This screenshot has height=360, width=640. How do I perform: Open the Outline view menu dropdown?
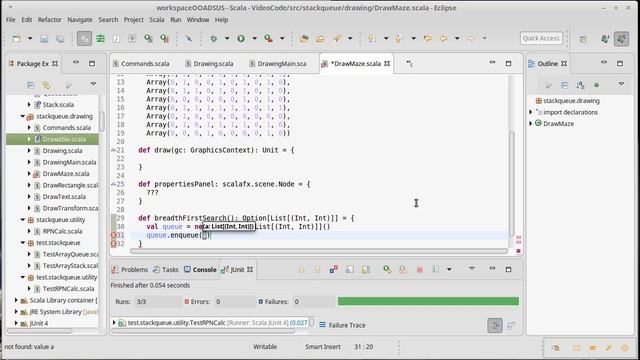point(621,84)
